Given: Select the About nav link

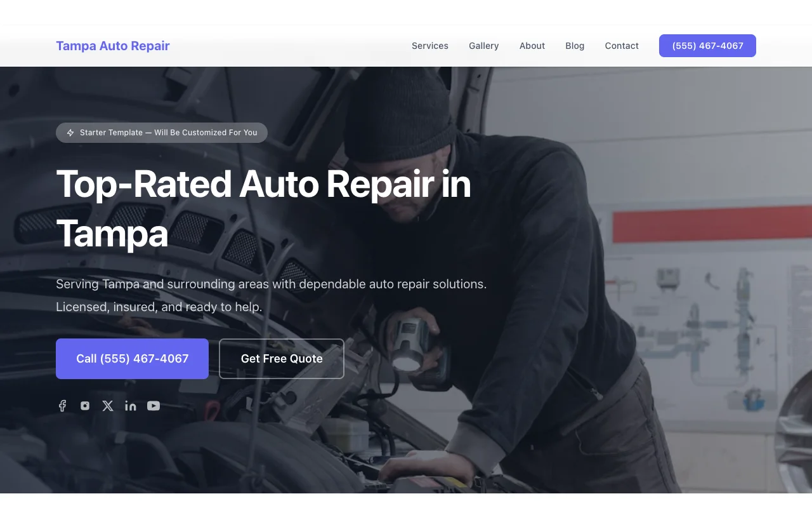Looking at the screenshot, I should (532, 46).
